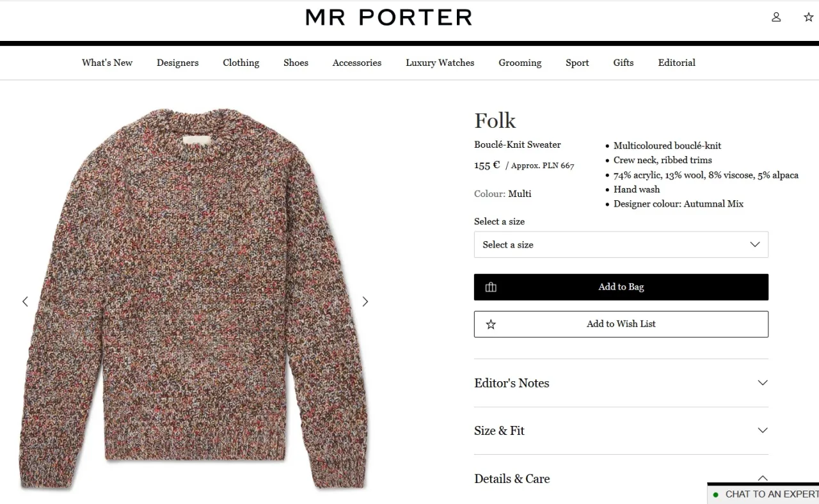The width and height of the screenshot is (819, 504).
Task: Open wish list star in header
Action: 808,17
